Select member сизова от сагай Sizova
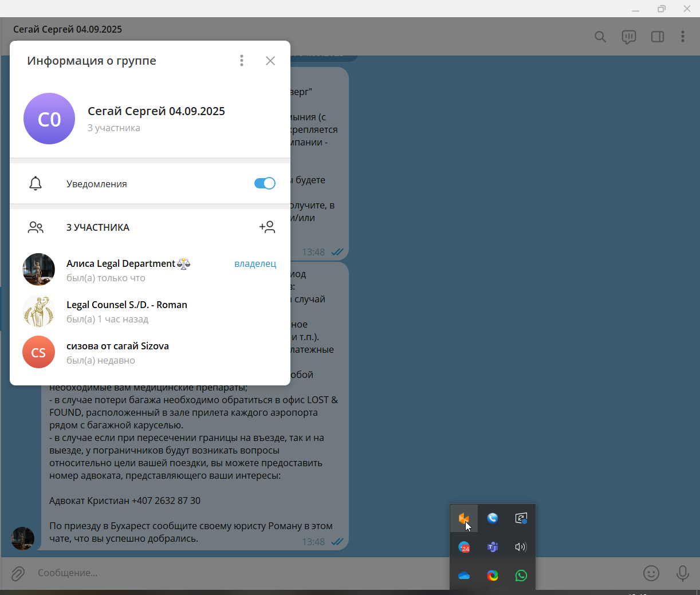The height and width of the screenshot is (595, 700). 150,352
